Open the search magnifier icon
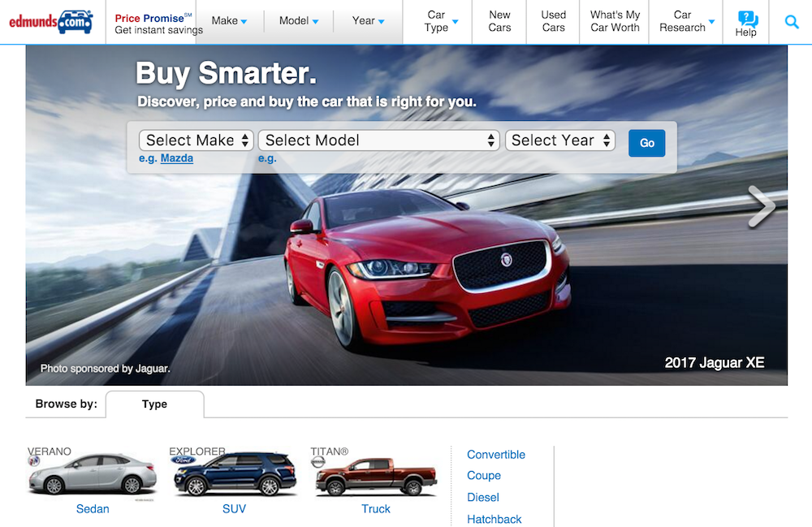 [x=791, y=22]
